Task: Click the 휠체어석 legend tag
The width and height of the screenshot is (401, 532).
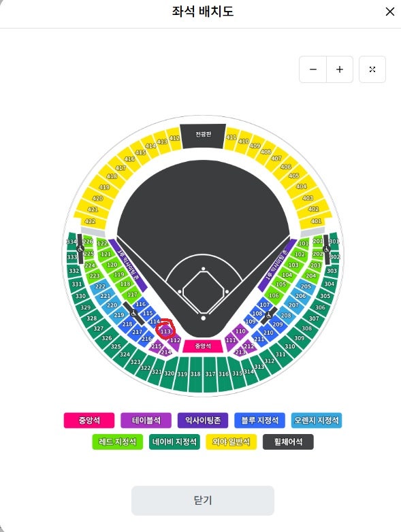Action: click(288, 442)
